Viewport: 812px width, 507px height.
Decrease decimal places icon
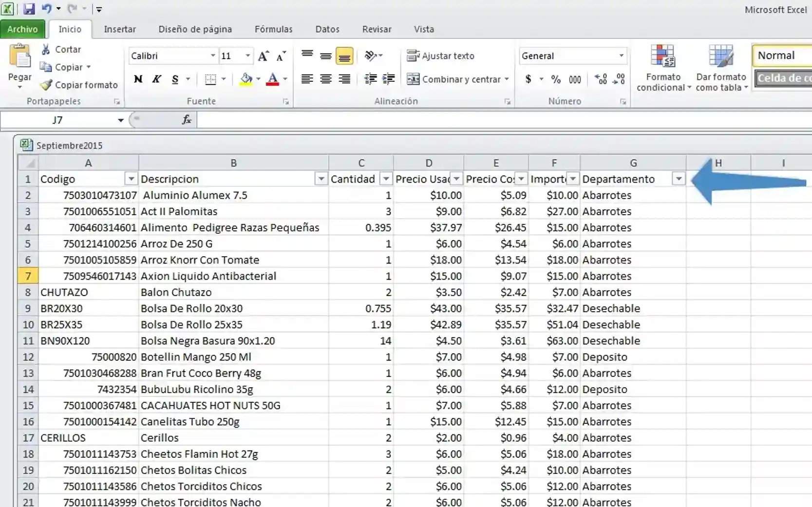[x=619, y=79]
